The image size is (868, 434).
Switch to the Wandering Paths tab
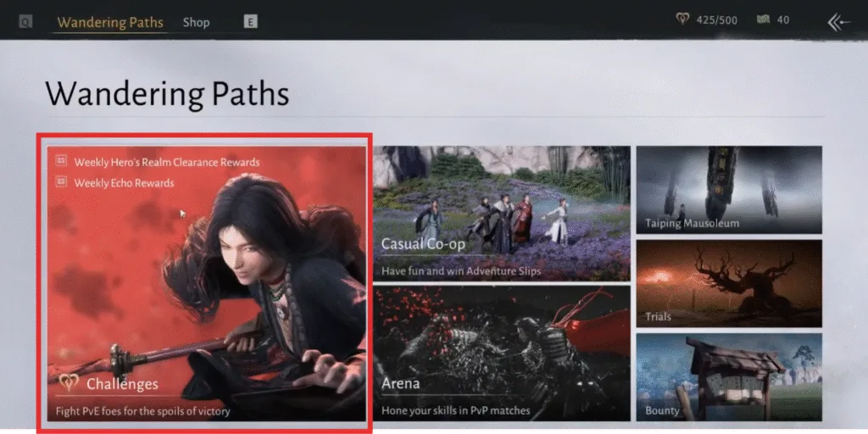click(110, 22)
